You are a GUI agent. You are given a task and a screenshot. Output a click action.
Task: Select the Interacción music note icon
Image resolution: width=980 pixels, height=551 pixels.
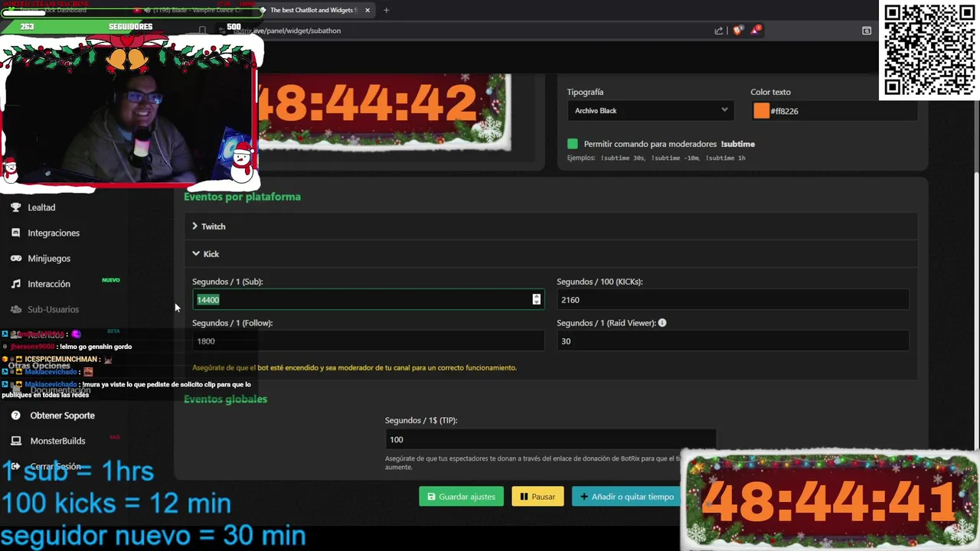[x=15, y=284]
